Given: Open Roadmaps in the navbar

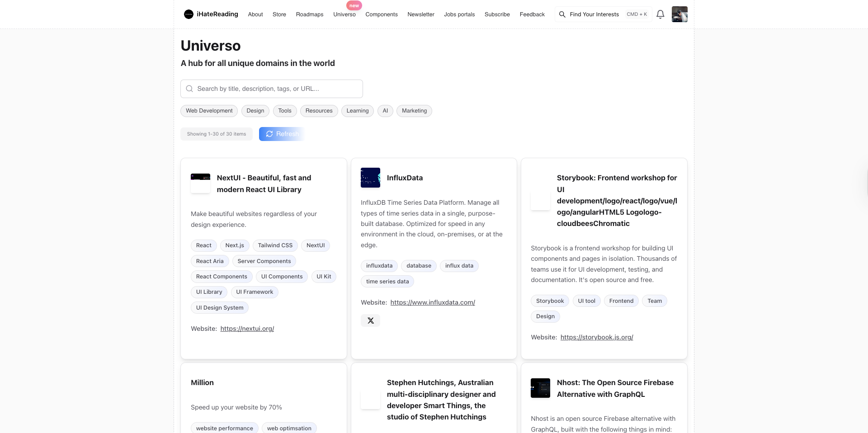Looking at the screenshot, I should pyautogui.click(x=310, y=14).
